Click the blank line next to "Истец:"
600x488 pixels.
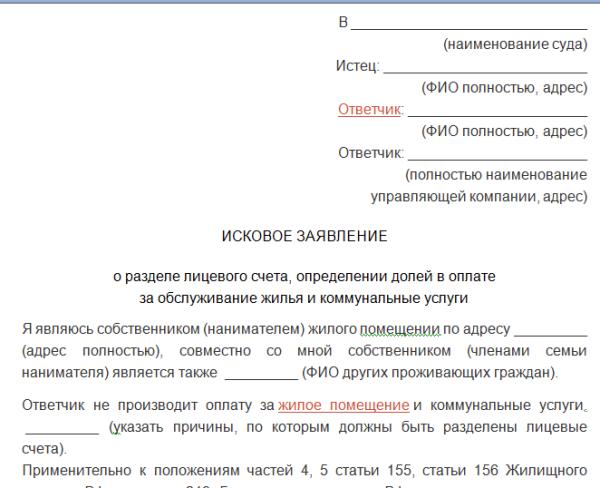pyautogui.click(x=485, y=67)
